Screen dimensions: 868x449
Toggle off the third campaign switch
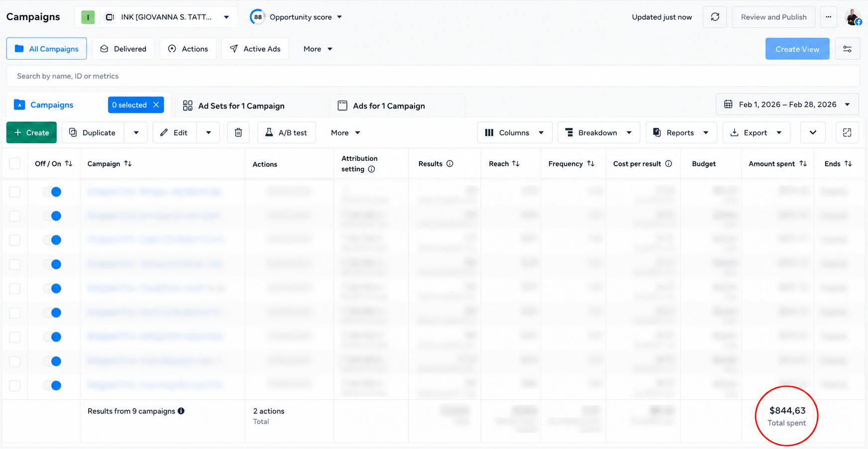[52, 240]
